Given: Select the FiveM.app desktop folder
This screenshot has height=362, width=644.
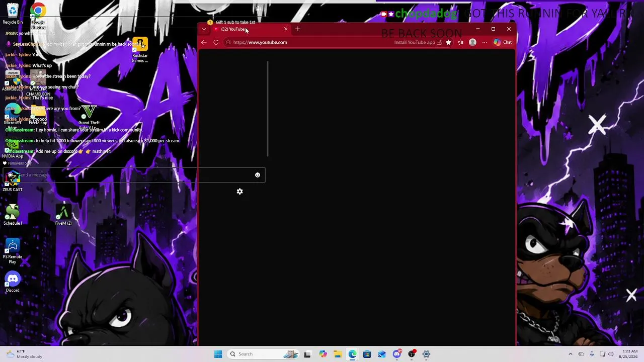Looking at the screenshot, I should click(x=38, y=115).
